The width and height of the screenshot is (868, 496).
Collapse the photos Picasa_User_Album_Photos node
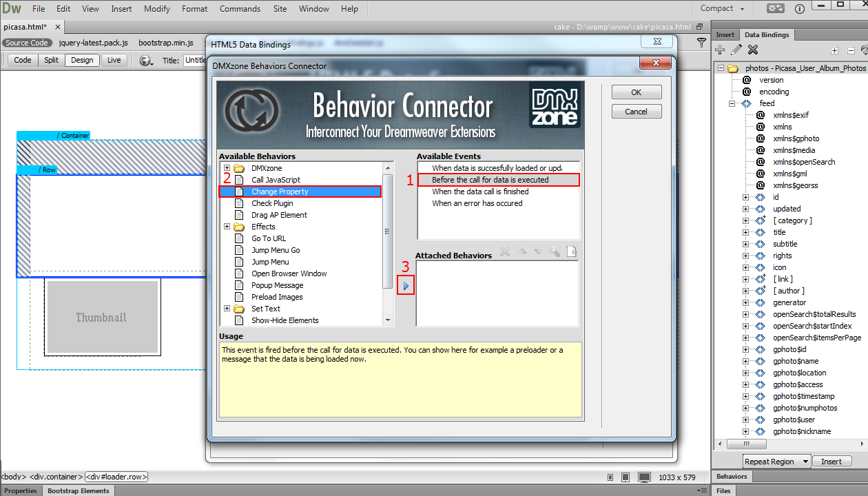tap(721, 68)
